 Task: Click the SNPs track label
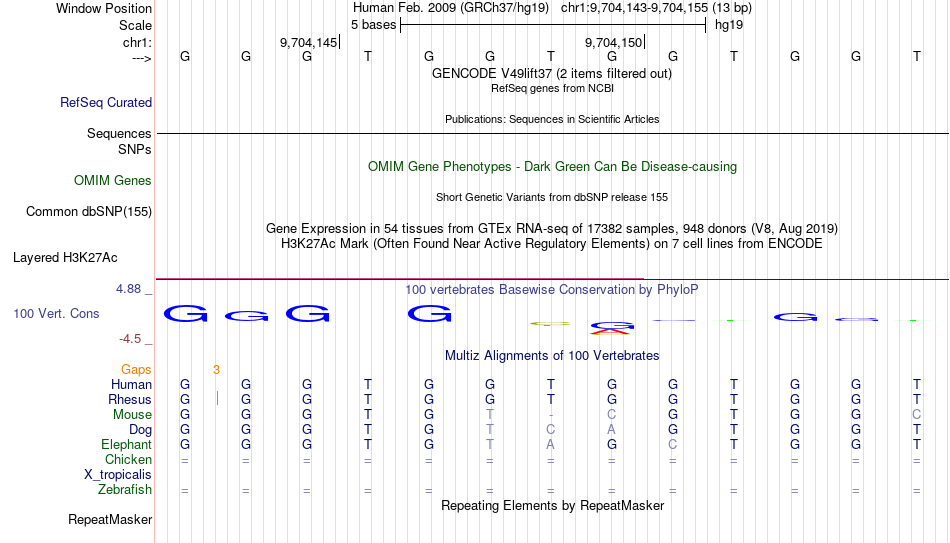[x=135, y=149]
